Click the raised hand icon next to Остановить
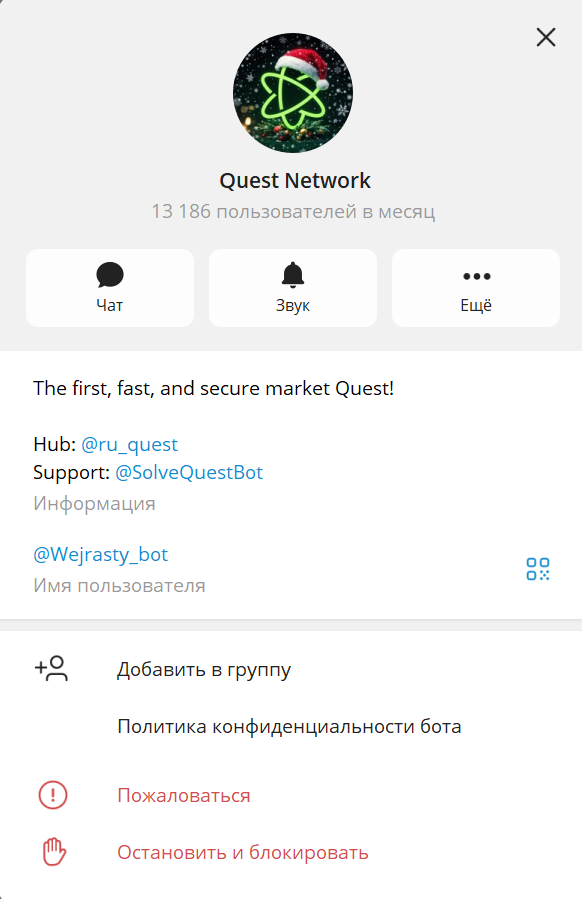The height and width of the screenshot is (899, 582). click(x=51, y=852)
